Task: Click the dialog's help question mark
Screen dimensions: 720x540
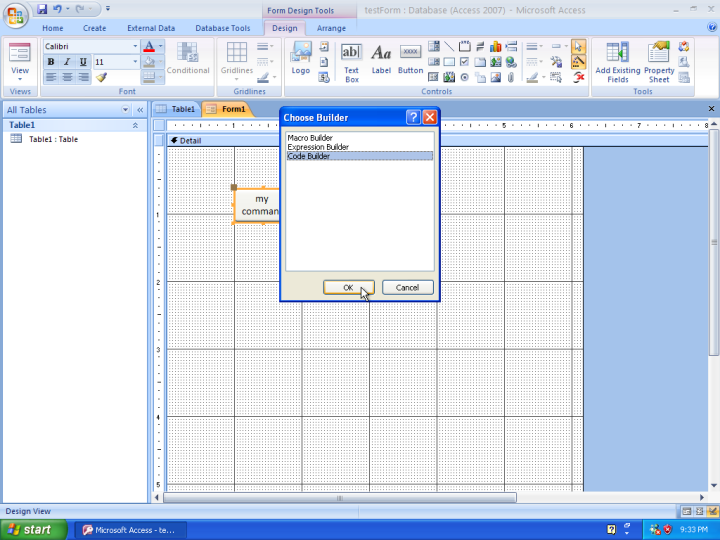Action: (x=413, y=118)
